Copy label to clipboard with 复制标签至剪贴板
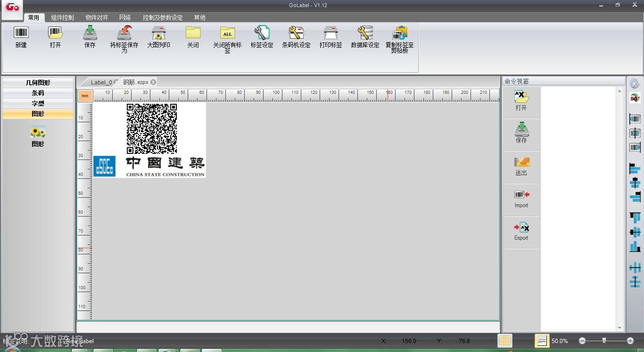 [x=399, y=39]
